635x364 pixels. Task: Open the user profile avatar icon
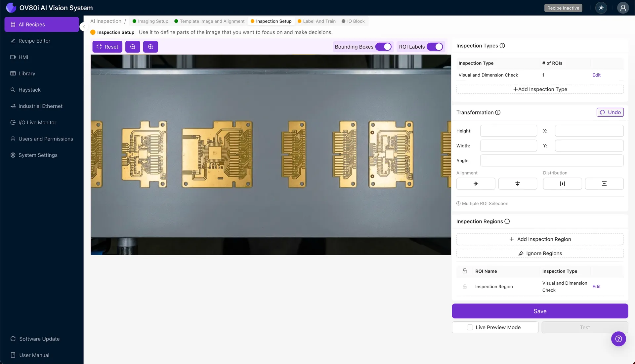click(623, 8)
